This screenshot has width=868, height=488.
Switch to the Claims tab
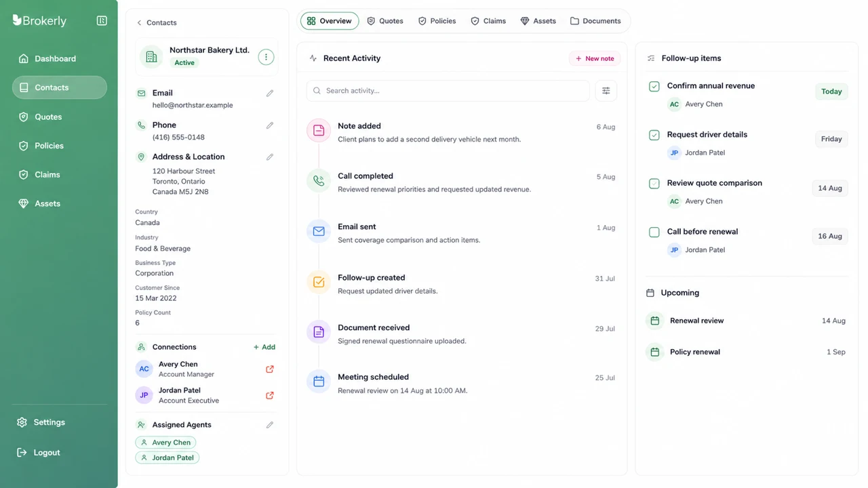pos(488,21)
